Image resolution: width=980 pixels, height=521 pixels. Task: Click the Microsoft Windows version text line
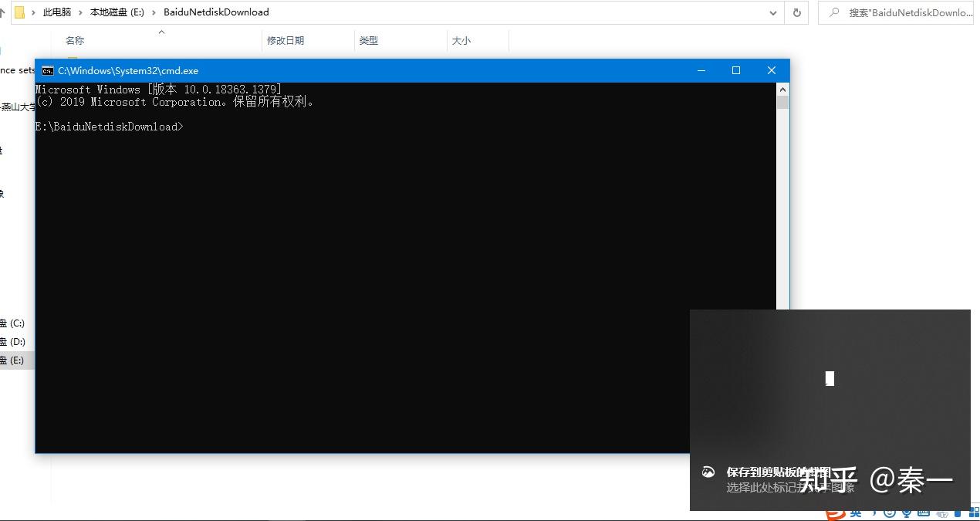coord(159,90)
